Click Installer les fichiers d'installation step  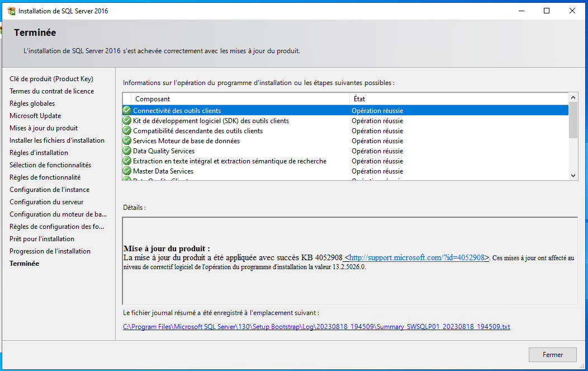coord(57,140)
